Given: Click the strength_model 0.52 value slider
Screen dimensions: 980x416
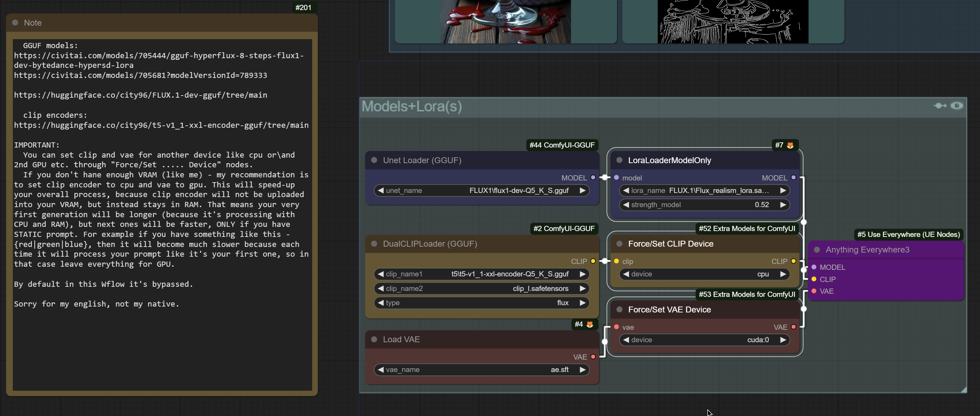Looking at the screenshot, I should pyautogui.click(x=704, y=204).
